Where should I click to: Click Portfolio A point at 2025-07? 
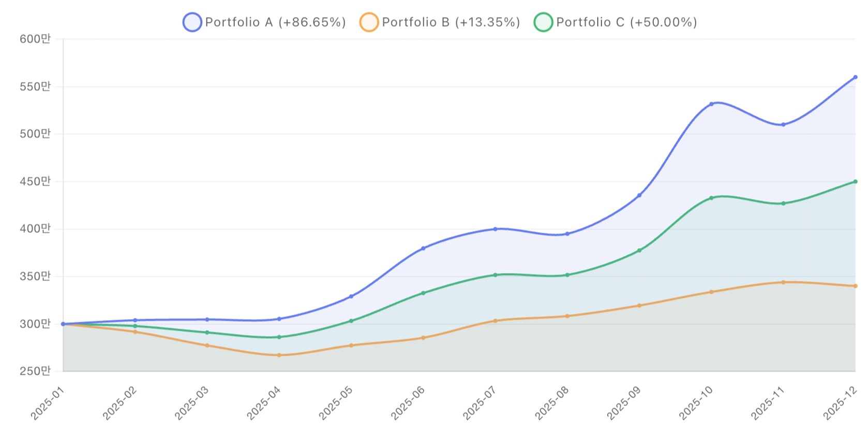(495, 229)
